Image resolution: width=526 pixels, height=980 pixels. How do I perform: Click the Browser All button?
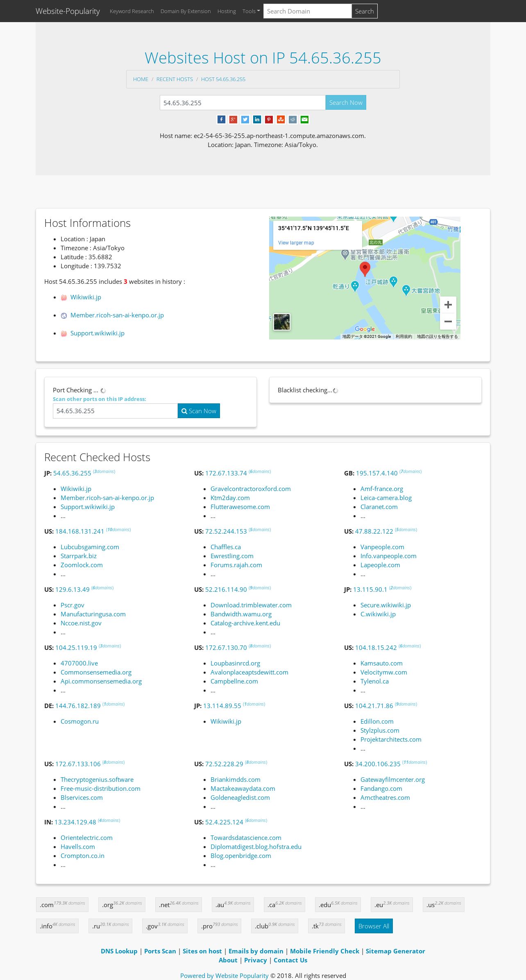(374, 926)
